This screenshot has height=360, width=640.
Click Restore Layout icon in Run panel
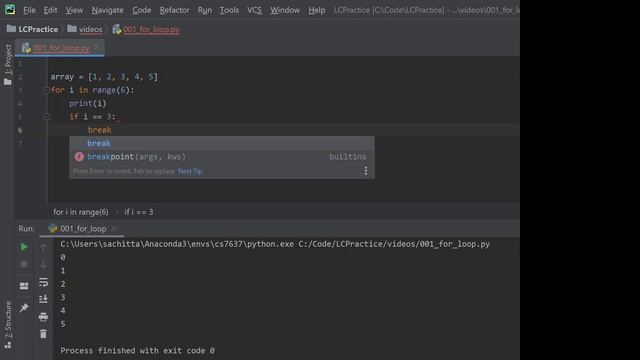tap(24, 286)
